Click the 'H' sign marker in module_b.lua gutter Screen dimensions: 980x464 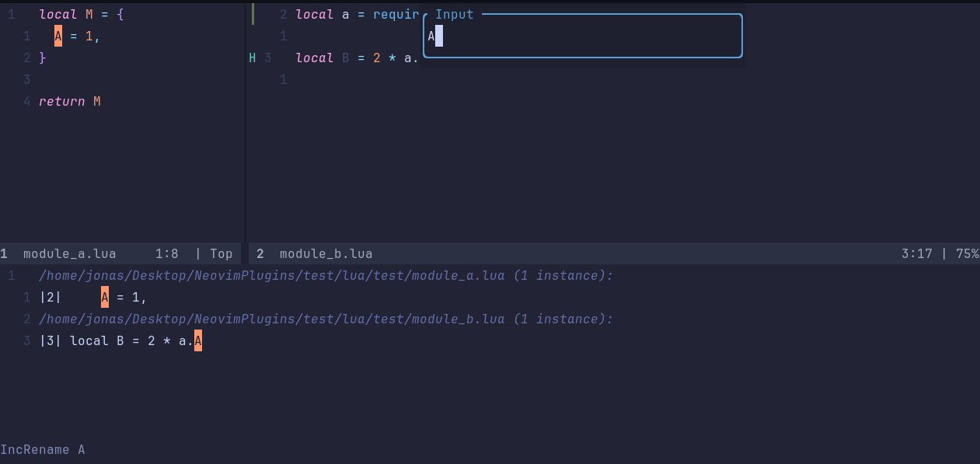coord(251,58)
